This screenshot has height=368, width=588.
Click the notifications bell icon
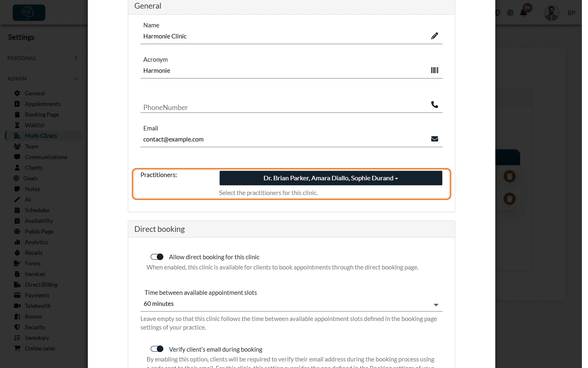(x=523, y=13)
